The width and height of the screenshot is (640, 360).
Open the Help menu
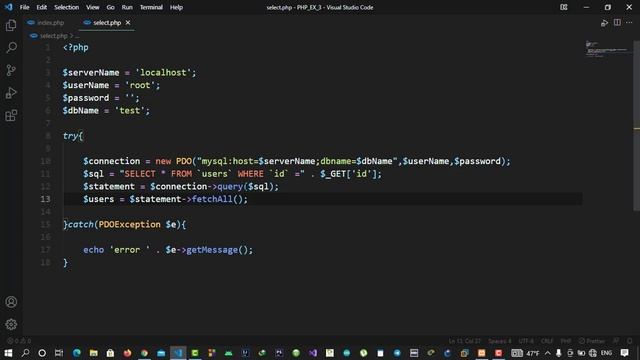tap(176, 7)
